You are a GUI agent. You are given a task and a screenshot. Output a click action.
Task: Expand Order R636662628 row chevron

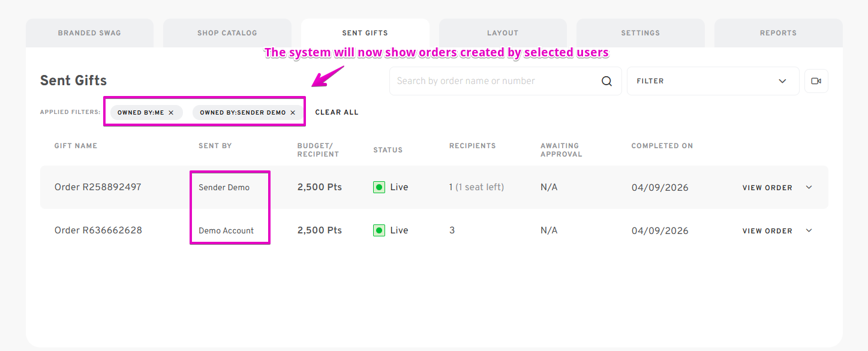[809, 230]
